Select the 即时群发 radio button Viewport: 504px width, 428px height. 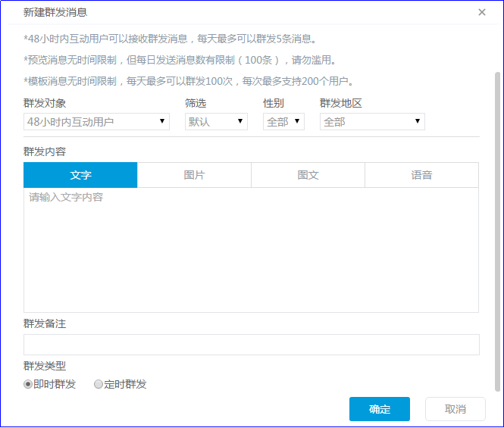pyautogui.click(x=29, y=384)
